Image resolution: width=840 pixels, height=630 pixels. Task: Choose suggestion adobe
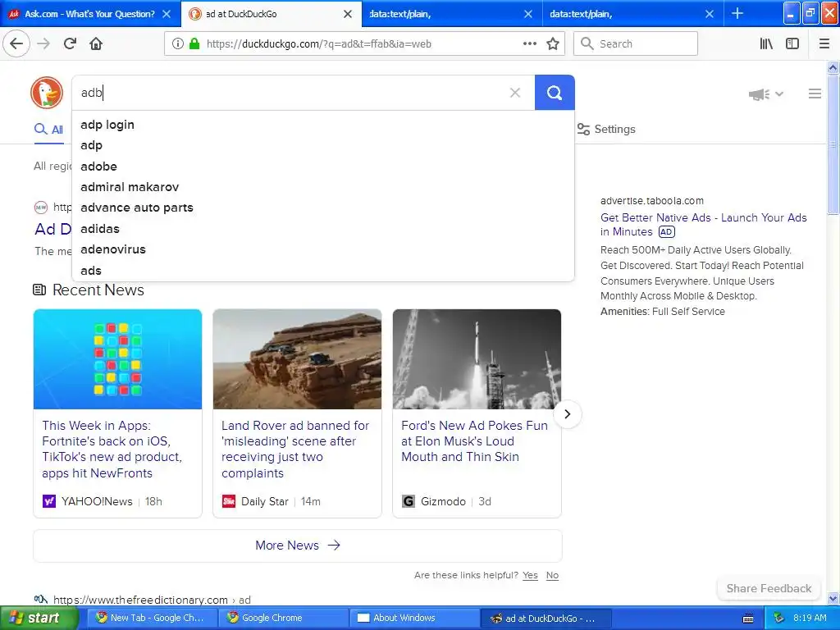[x=323, y=166]
